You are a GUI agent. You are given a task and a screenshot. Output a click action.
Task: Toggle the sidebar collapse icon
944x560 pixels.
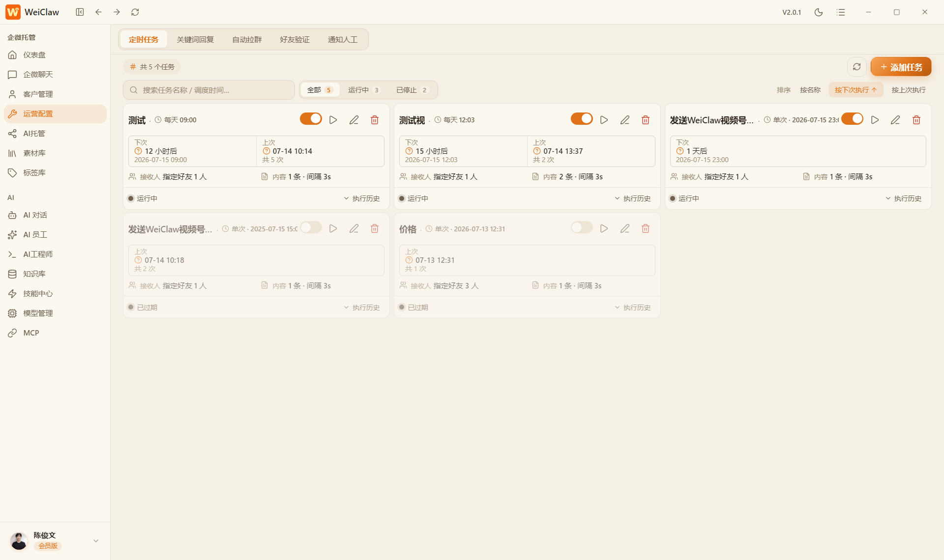click(x=80, y=12)
